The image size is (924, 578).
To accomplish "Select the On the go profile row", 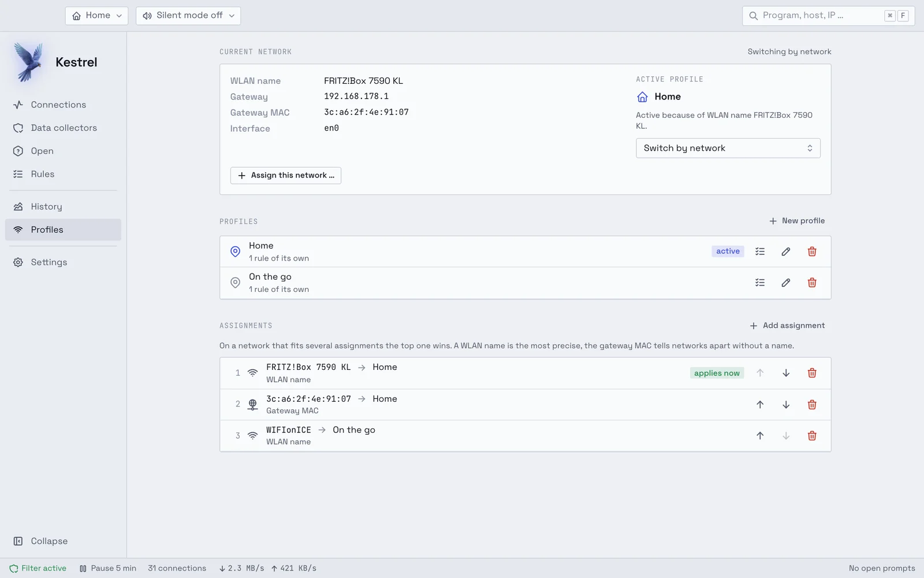I will [x=525, y=283].
